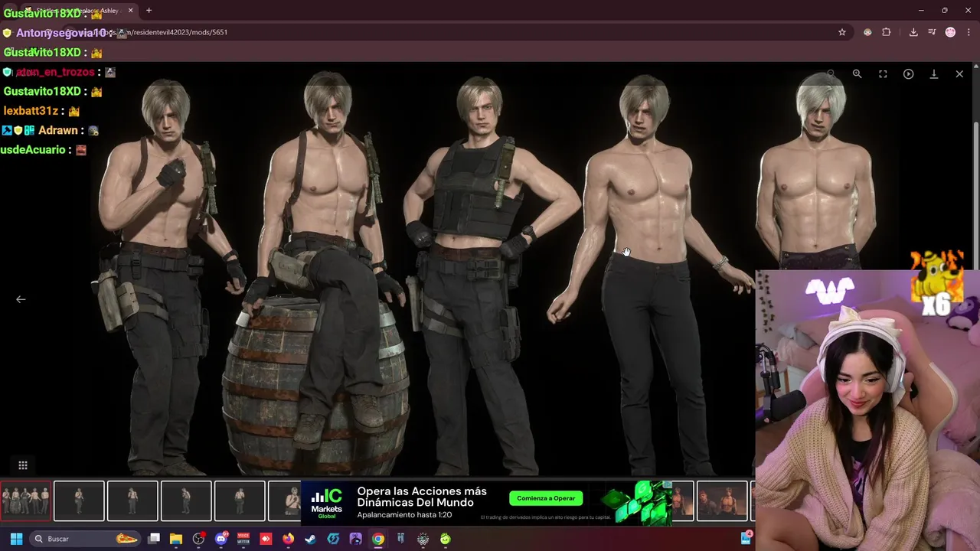Open File Explorer from taskbar
This screenshot has width=980, height=551.
click(176, 539)
